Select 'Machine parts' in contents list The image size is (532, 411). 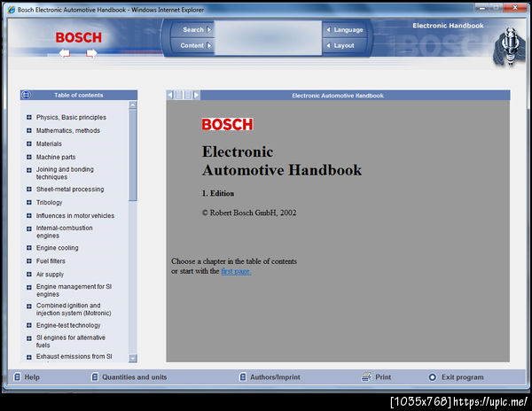[x=56, y=157]
